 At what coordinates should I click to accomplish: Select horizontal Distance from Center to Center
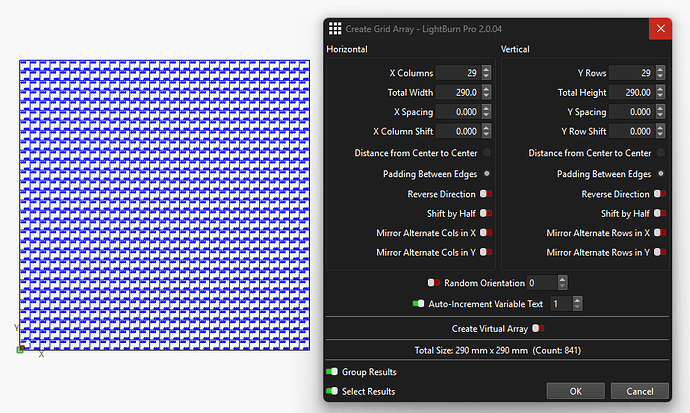pos(487,153)
